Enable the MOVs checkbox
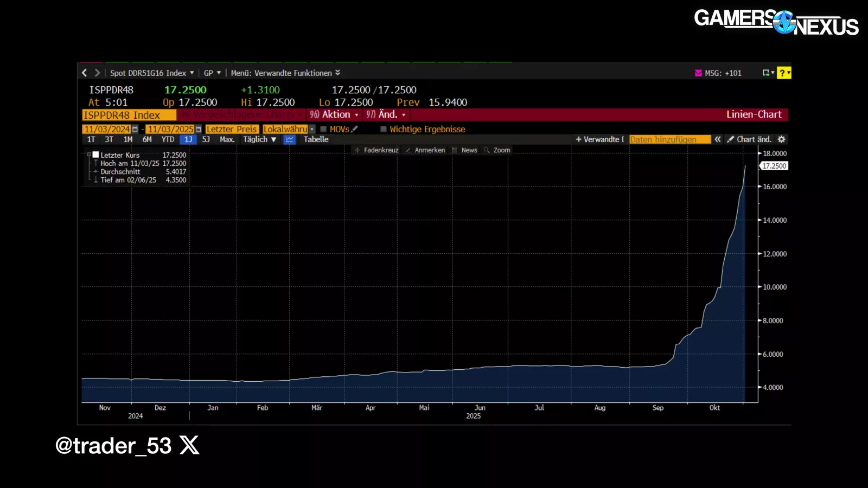This screenshot has height=488, width=868. (x=323, y=129)
